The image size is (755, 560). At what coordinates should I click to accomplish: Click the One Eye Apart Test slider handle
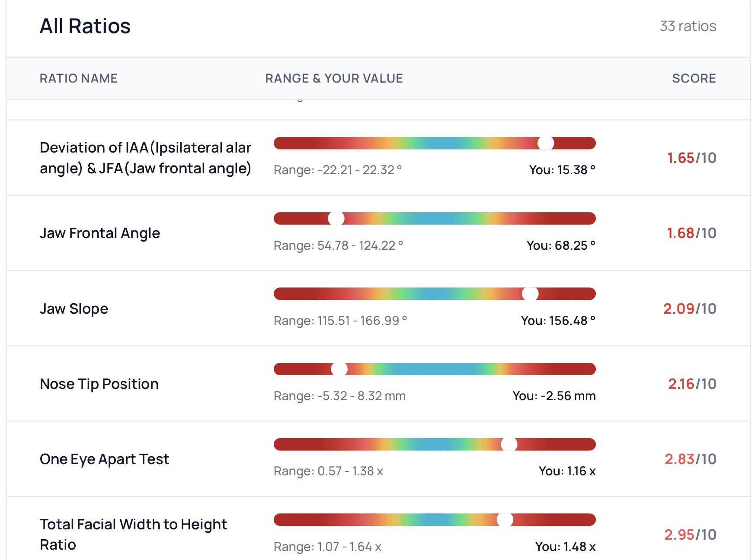pos(509,444)
